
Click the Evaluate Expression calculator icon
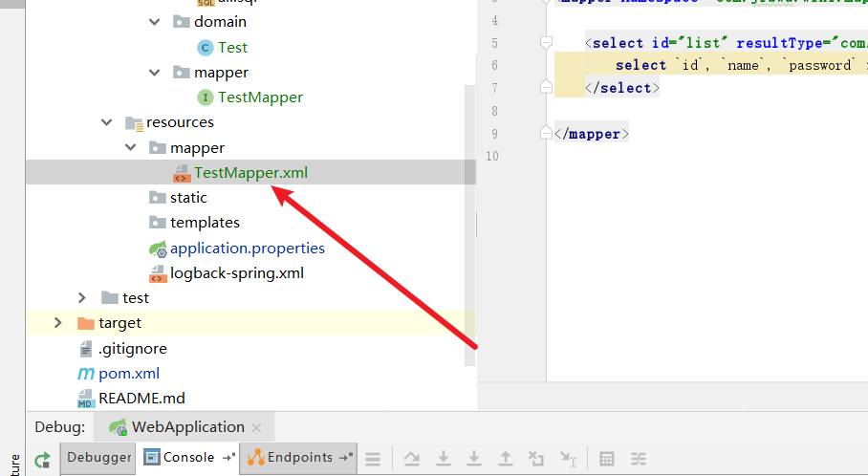coord(606,459)
